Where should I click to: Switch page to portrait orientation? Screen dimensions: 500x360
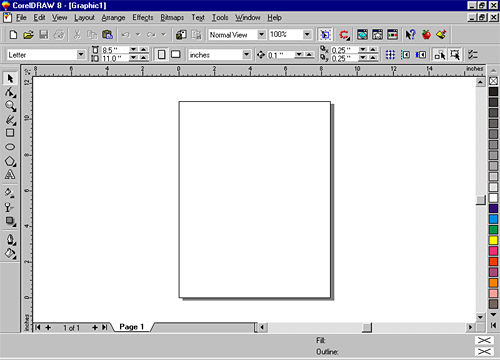(x=162, y=54)
